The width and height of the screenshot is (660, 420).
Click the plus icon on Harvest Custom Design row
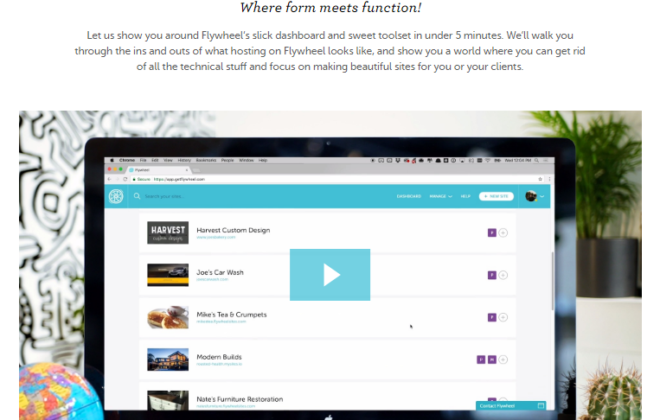[503, 233]
